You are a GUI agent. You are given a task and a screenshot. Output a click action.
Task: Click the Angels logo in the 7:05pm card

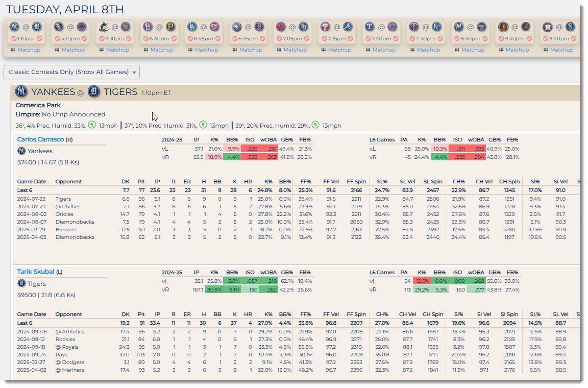click(281, 27)
